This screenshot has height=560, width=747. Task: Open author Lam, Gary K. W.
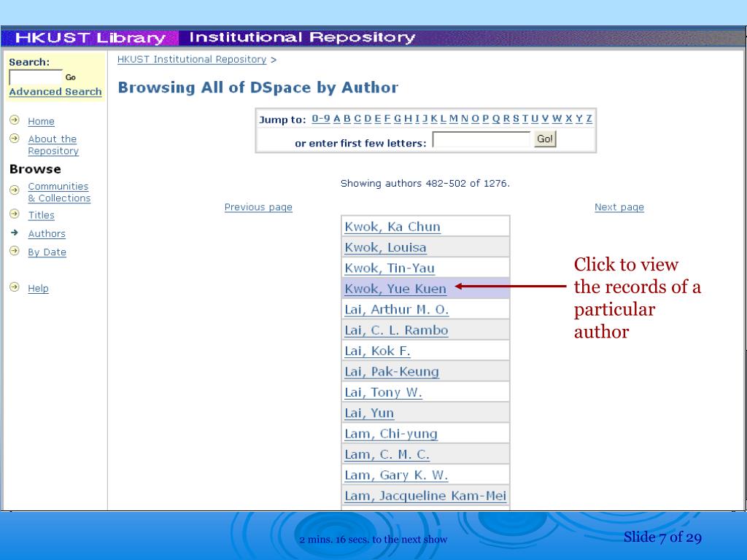[396, 475]
